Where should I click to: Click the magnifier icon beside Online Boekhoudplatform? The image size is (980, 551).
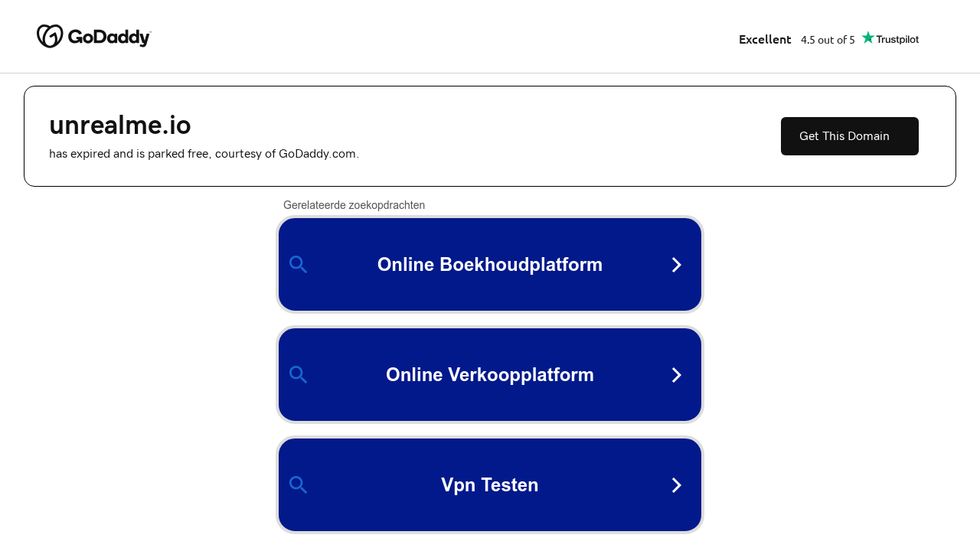click(299, 265)
